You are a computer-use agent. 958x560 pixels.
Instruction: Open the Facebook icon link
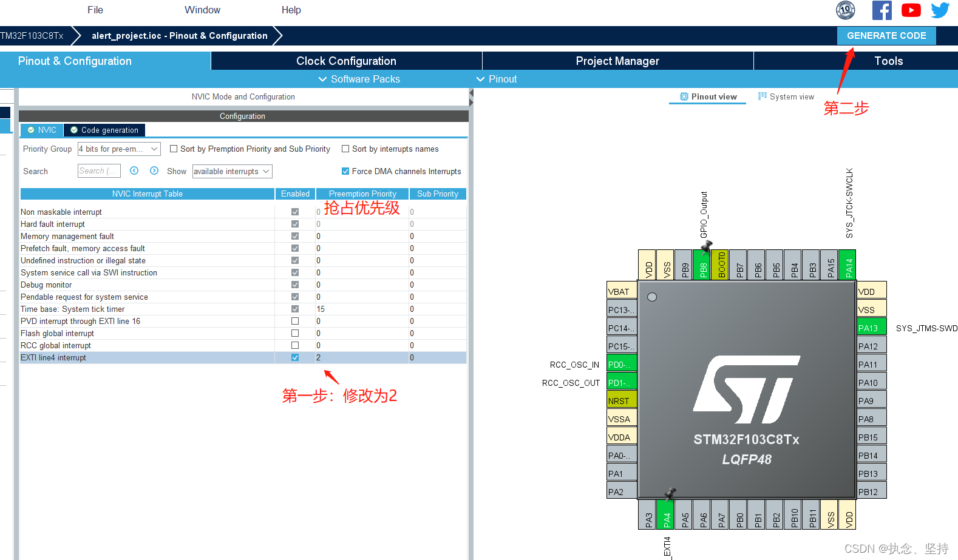pyautogui.click(x=882, y=10)
